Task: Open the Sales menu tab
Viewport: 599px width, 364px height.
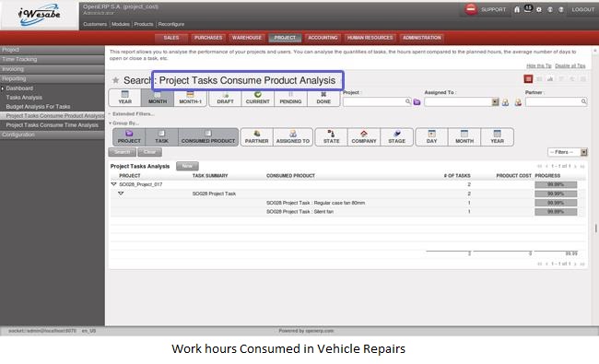Action: point(171,38)
